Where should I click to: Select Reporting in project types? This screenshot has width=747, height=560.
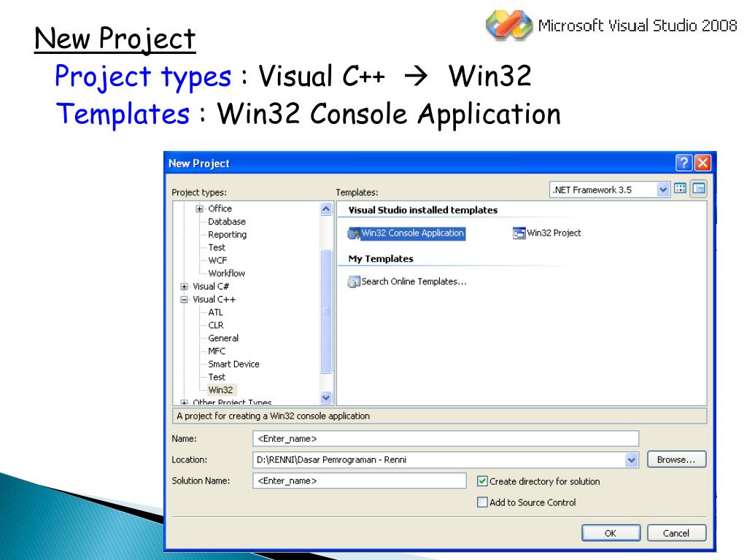pyautogui.click(x=228, y=235)
